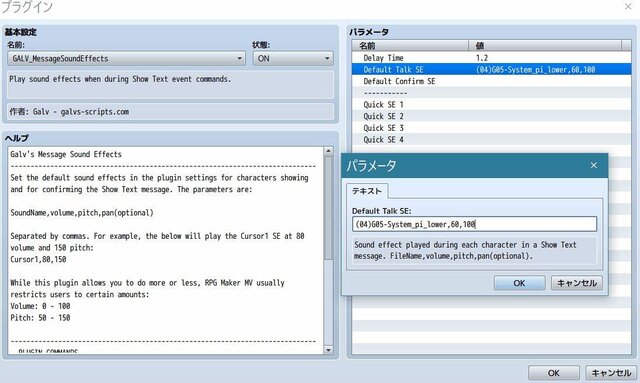Screen dimensions: 640x383
Task: Click 'SoundName,volume,pitch,pan(optional)' help line
Action: tap(82, 213)
